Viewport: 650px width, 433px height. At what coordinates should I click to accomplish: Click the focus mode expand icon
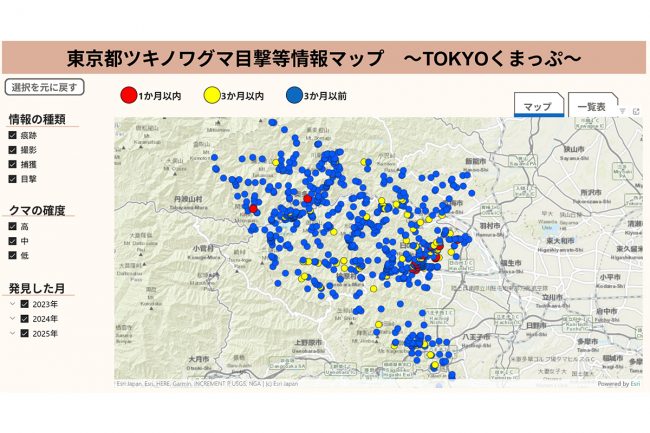point(636,112)
